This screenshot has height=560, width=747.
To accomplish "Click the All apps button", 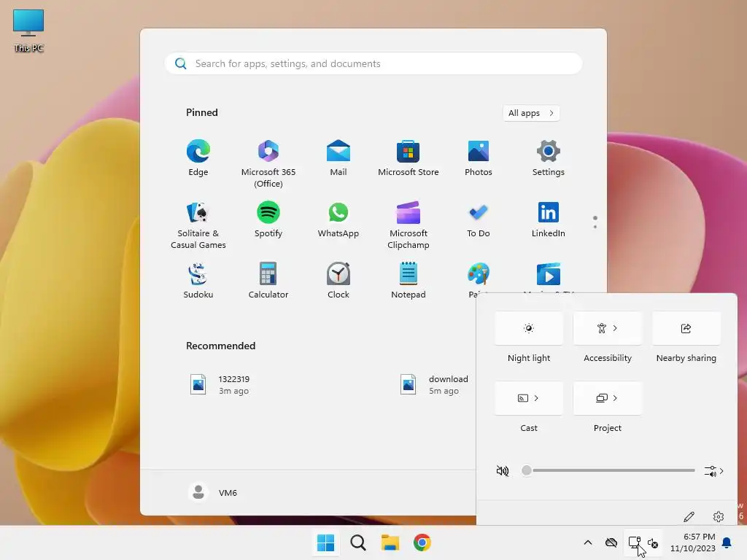I will click(531, 113).
